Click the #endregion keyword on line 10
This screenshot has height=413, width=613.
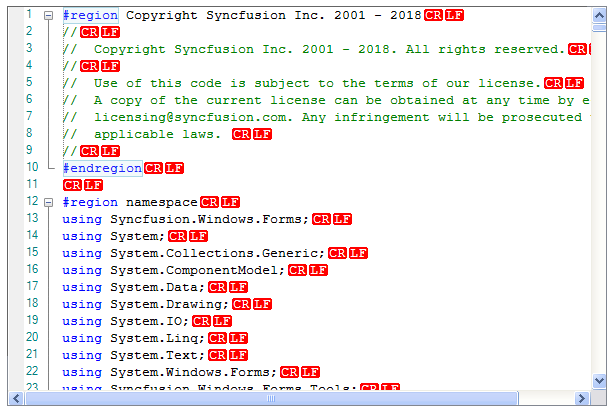pyautogui.click(x=102, y=169)
